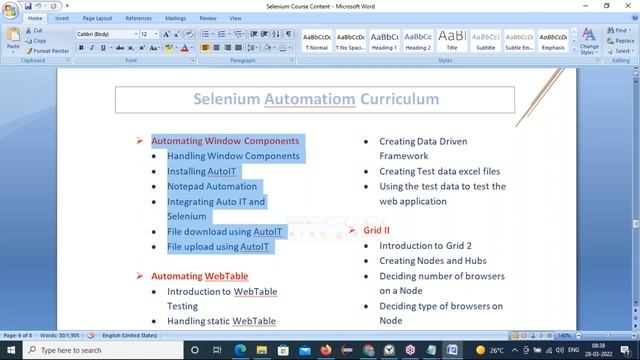Apply text highlight color
Viewport: 640px width, 360px height.
pyautogui.click(x=168, y=48)
